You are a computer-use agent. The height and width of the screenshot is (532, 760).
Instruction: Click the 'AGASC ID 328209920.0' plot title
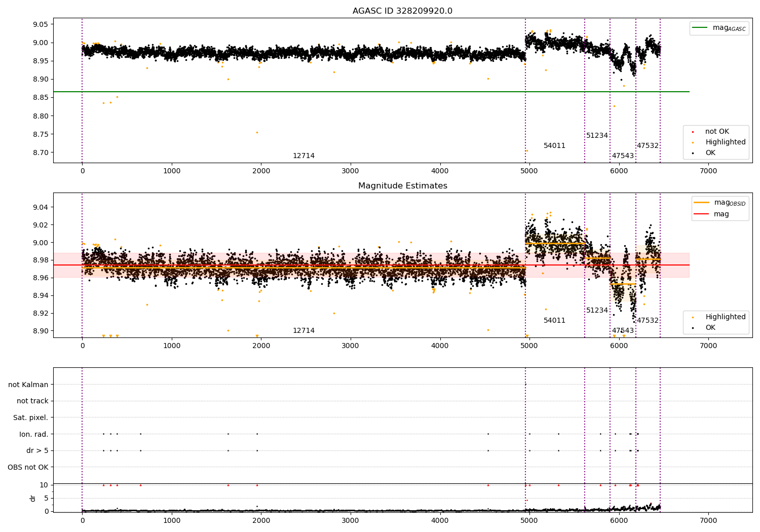[x=402, y=11]
